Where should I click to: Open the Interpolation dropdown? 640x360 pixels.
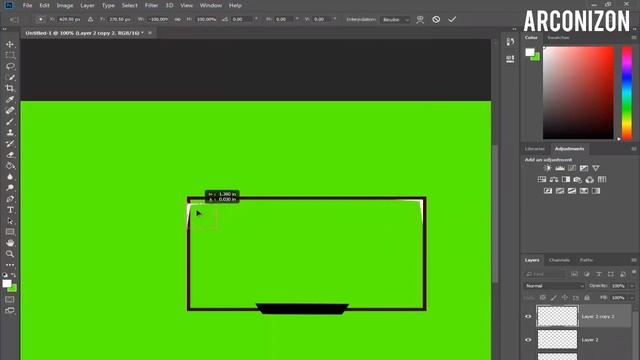coord(395,20)
